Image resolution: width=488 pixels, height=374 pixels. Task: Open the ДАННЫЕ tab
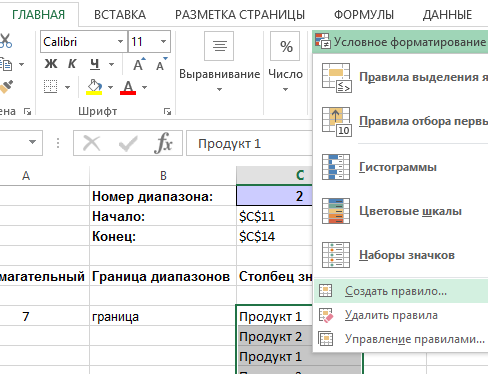pyautogui.click(x=447, y=15)
